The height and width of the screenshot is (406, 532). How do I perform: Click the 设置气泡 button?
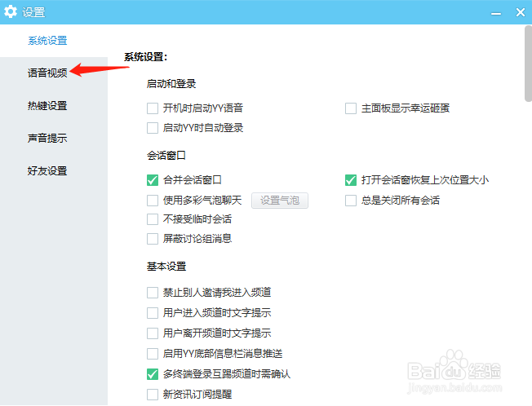point(280,201)
